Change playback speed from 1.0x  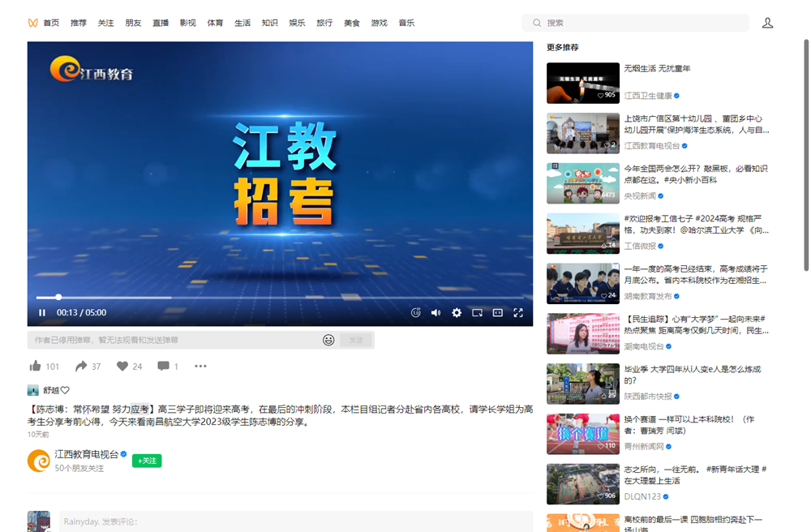416,312
